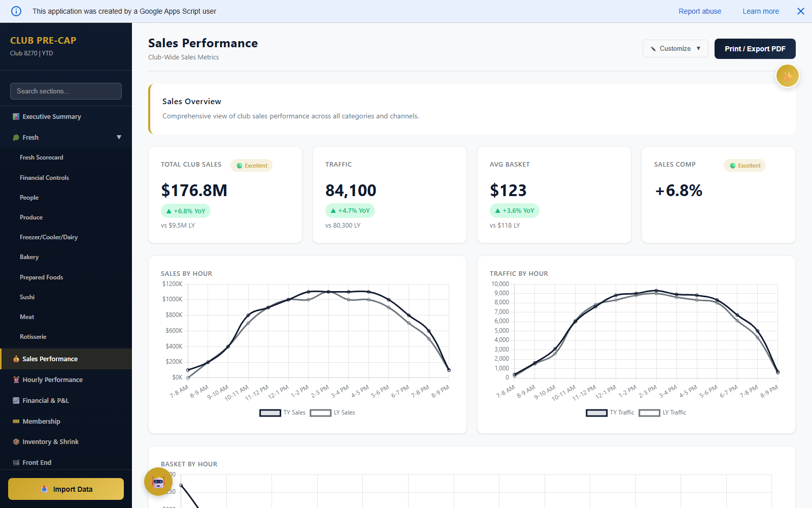Open the Bakery section in sidebar
This screenshot has height=508, width=812.
click(x=29, y=257)
